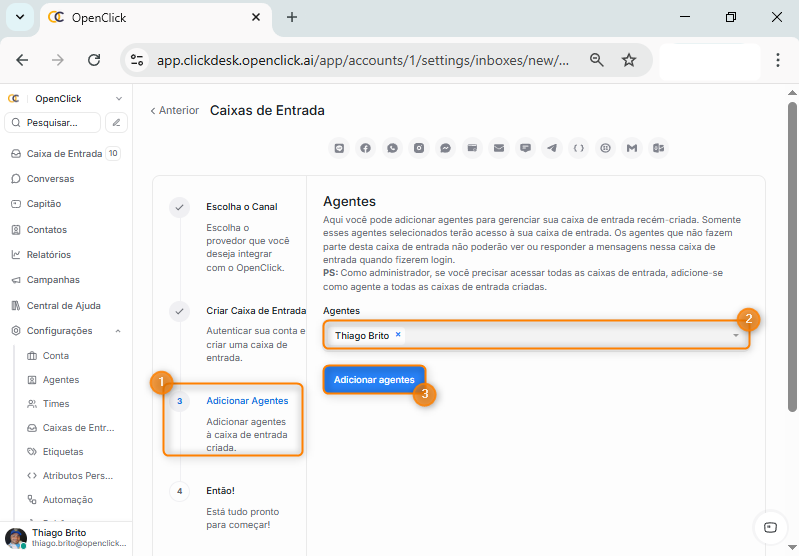
Task: Choose the Instagram channel icon
Action: pyautogui.click(x=419, y=148)
